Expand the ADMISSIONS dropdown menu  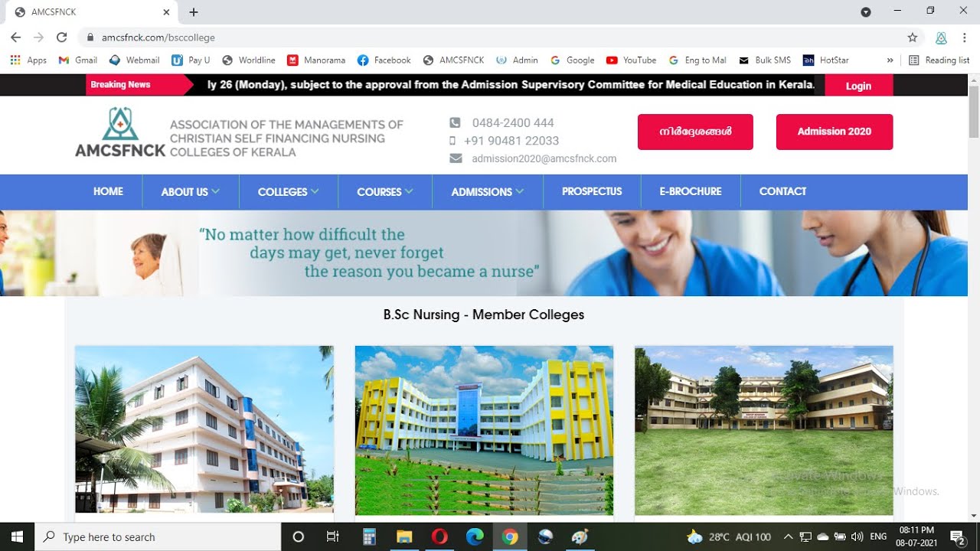coord(488,191)
